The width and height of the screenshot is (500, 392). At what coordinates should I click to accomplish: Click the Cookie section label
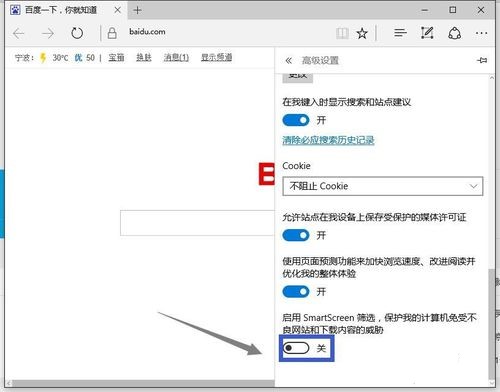point(296,166)
